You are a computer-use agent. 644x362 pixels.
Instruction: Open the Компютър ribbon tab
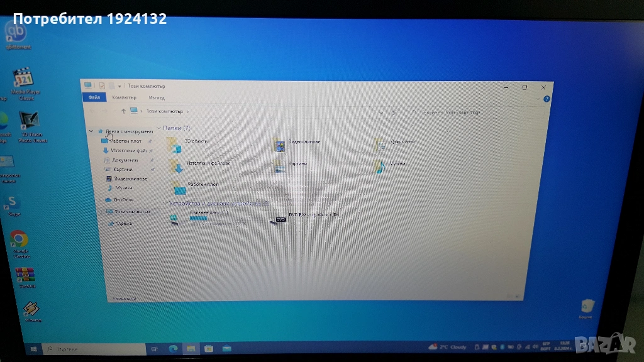tap(124, 97)
